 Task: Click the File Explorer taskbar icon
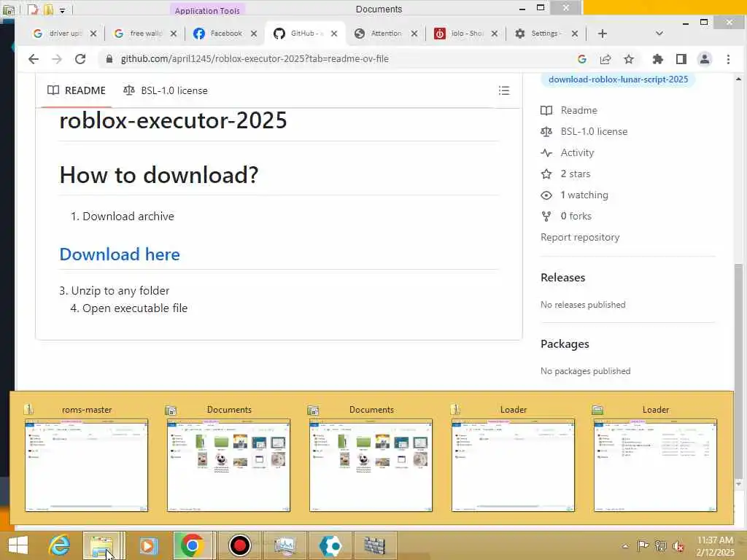[x=101, y=545]
